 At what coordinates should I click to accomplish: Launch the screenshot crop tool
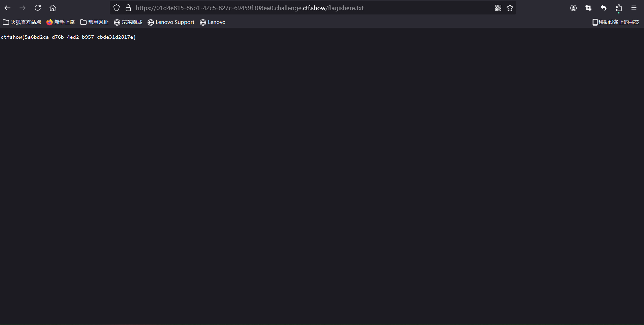588,8
